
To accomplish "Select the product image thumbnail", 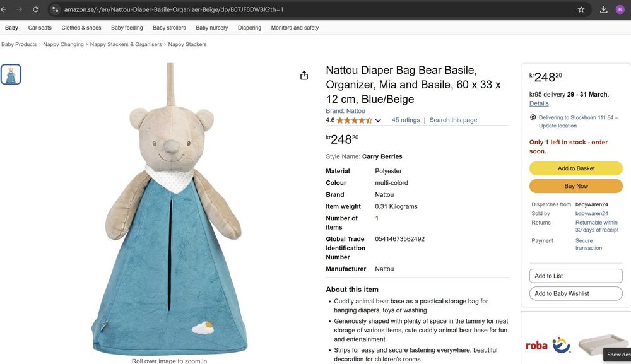I will pyautogui.click(x=11, y=74).
